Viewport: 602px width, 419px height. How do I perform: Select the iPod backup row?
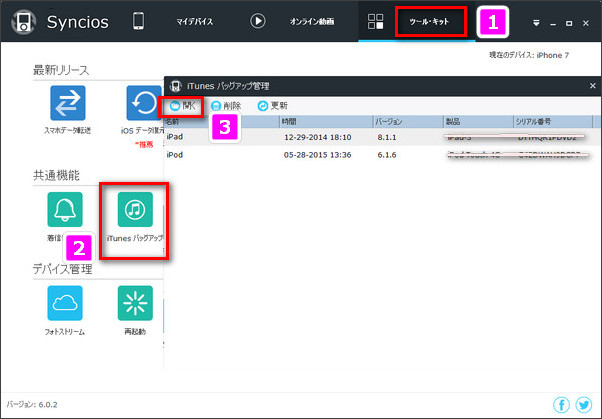(383, 155)
